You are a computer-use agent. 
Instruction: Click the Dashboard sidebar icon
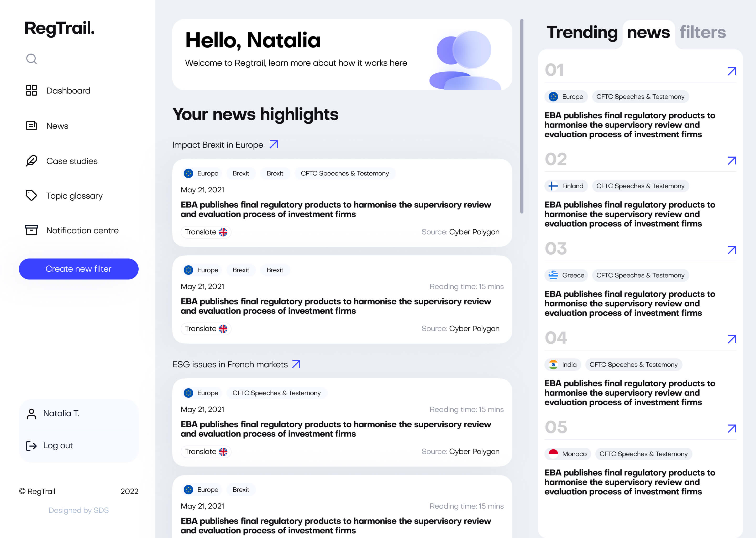31,91
